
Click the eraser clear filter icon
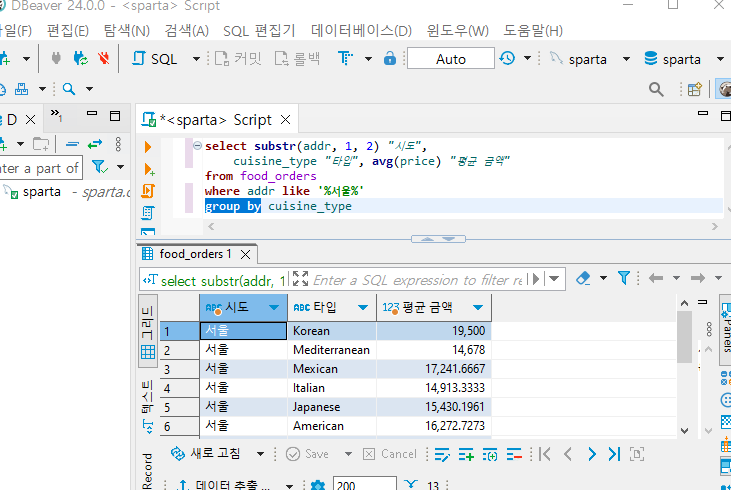(583, 278)
